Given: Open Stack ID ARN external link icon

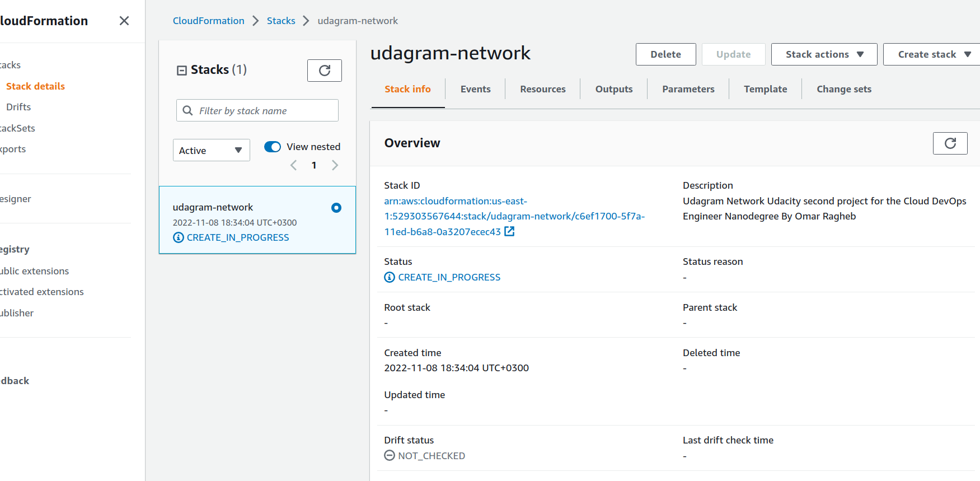Looking at the screenshot, I should pyautogui.click(x=509, y=231).
